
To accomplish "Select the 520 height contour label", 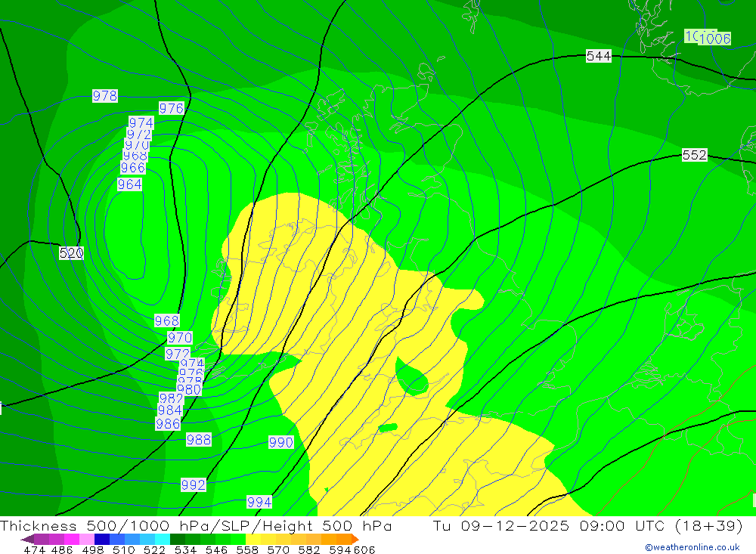I will point(71,253).
